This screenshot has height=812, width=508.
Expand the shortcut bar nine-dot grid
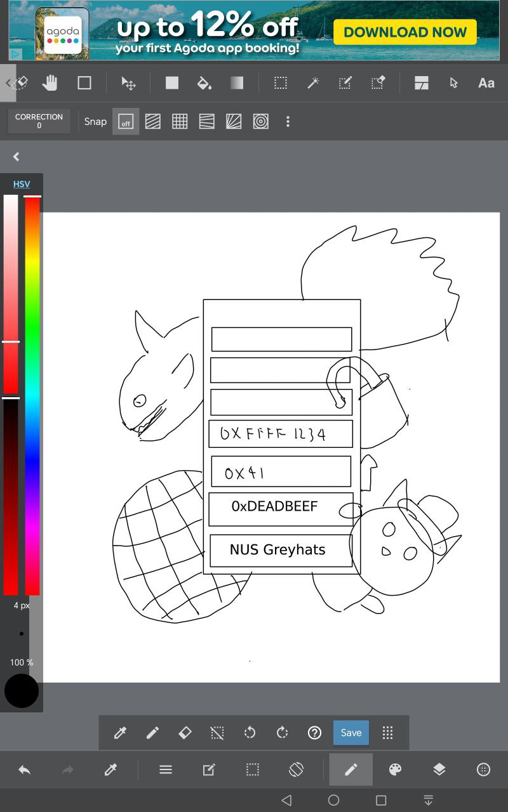pos(388,733)
